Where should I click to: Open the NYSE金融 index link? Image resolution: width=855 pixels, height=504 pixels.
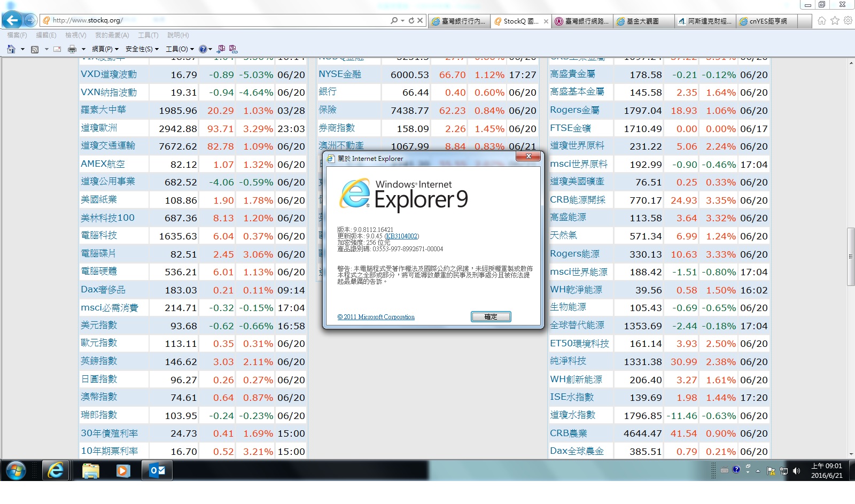click(340, 74)
